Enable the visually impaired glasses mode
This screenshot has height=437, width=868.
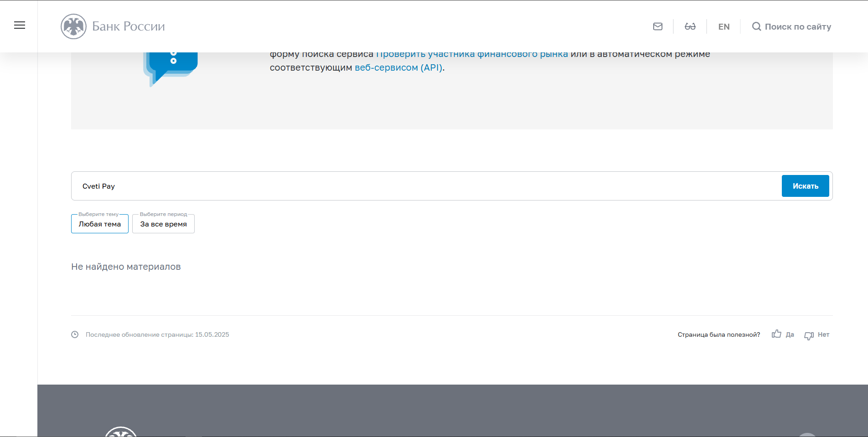pyautogui.click(x=690, y=26)
